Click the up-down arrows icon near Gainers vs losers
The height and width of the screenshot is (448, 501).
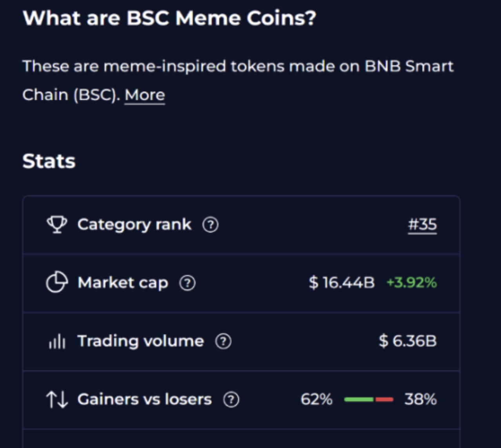57,399
